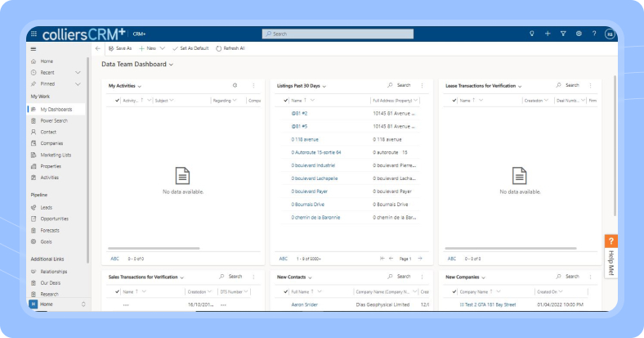Open Activities in sidebar
Screen dimensions: 644x338
point(49,178)
